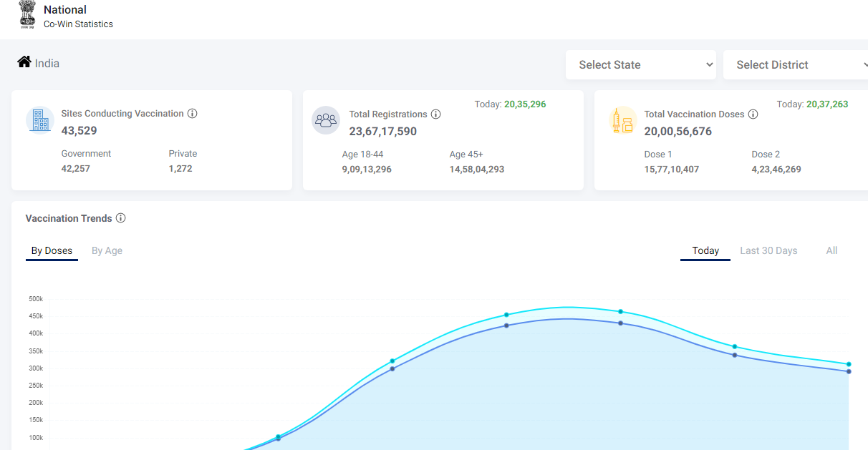Click the building icon for vaccination sites

[x=40, y=120]
